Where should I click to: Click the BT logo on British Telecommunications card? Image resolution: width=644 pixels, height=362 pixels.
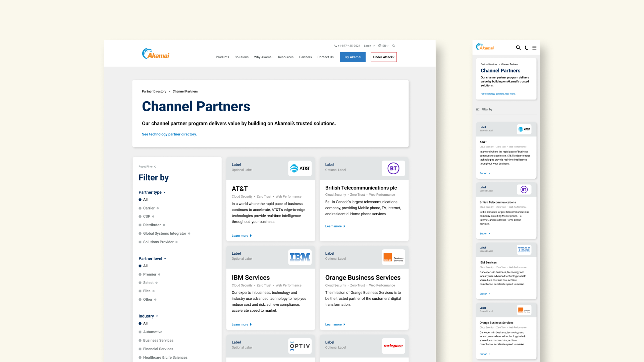(393, 169)
